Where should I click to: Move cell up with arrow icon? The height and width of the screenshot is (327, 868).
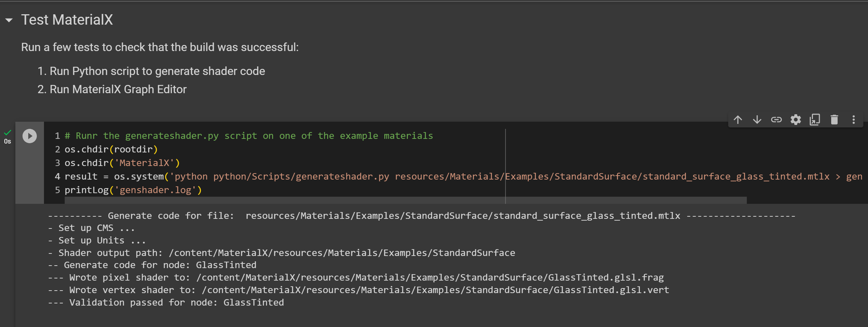738,120
